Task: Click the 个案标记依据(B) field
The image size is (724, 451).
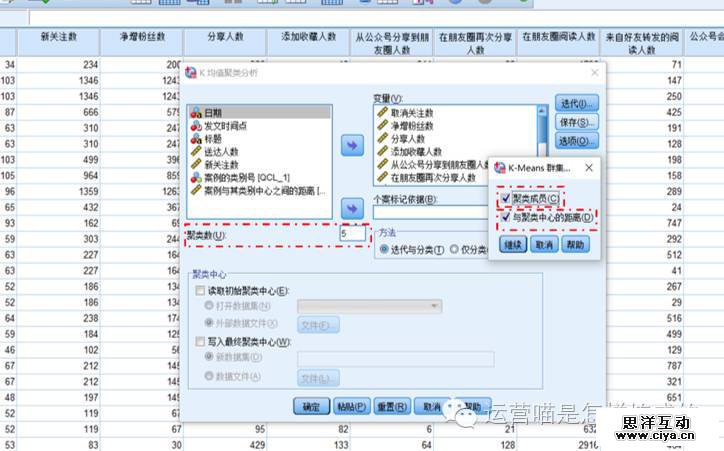Action: coord(430,212)
